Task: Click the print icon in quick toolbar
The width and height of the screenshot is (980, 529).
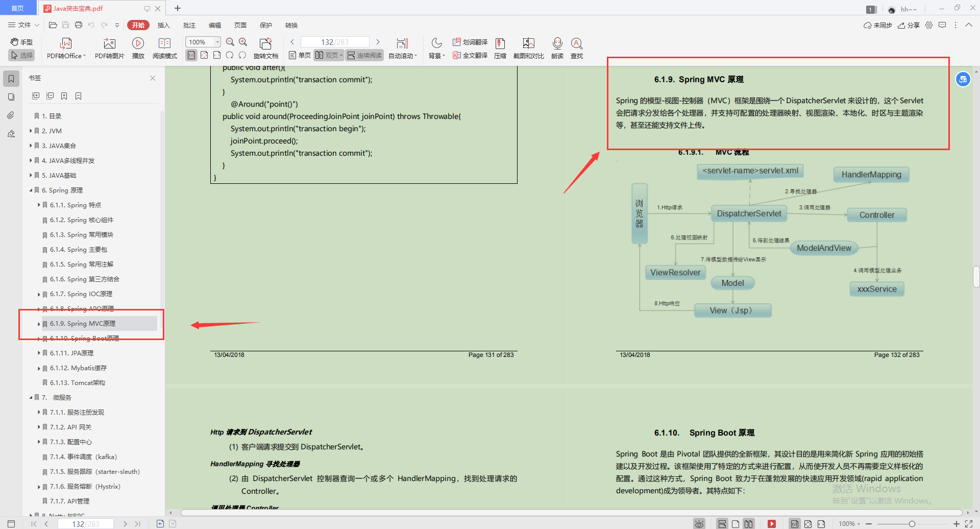Action: (79, 25)
